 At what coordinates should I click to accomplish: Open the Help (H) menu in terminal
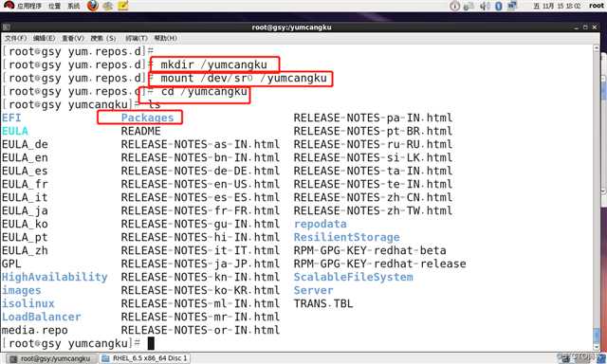[166, 38]
